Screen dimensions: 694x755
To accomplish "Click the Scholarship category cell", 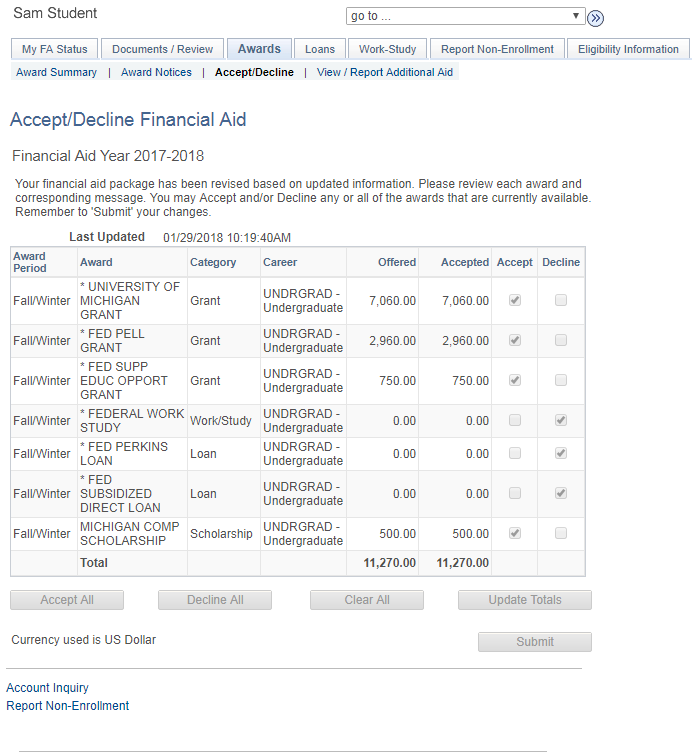I will tap(221, 534).
